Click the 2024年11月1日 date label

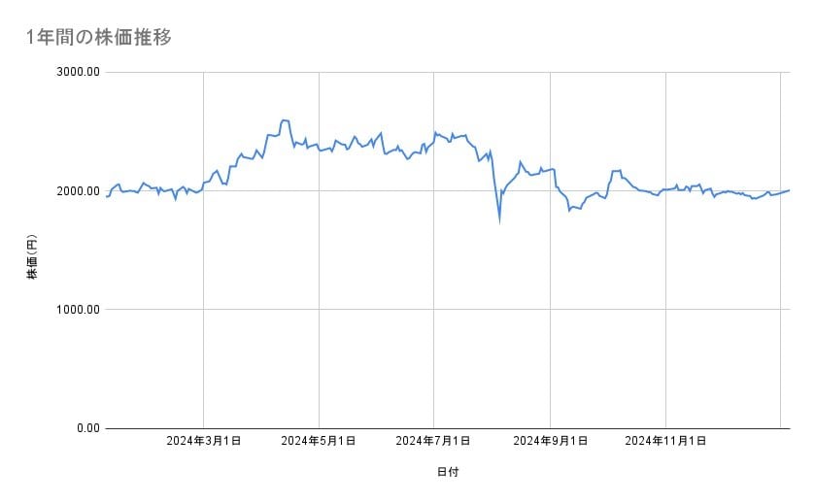point(665,442)
